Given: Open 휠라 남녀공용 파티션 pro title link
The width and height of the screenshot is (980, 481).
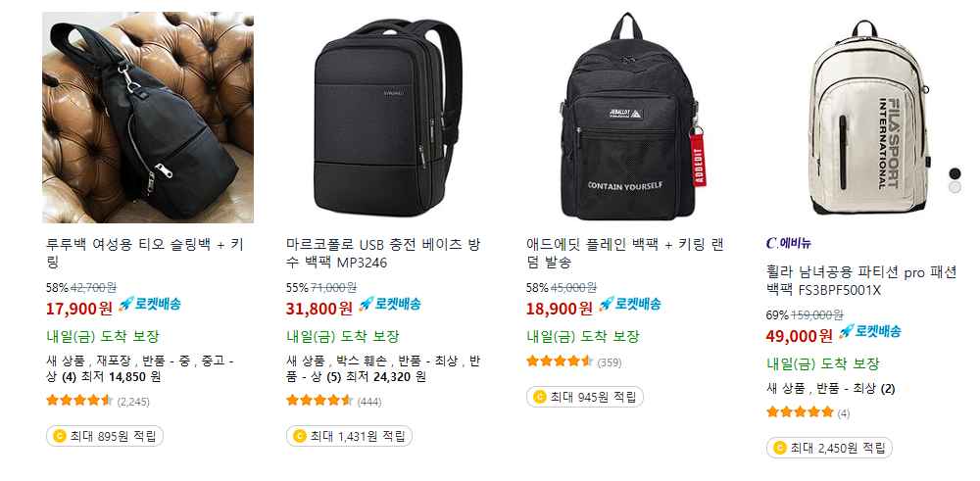Looking at the screenshot, I should coord(861,281).
